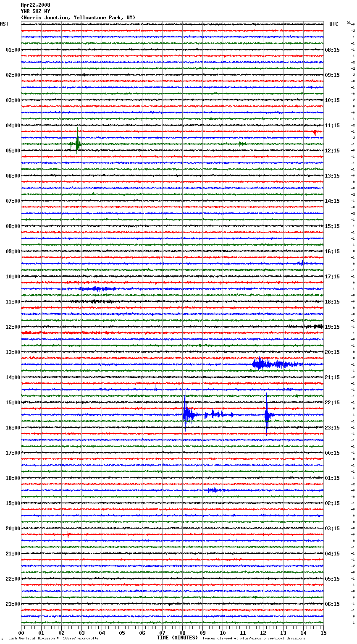
Task: Click the faint blue burst on the 18:30 trace
Action: click(x=215, y=490)
